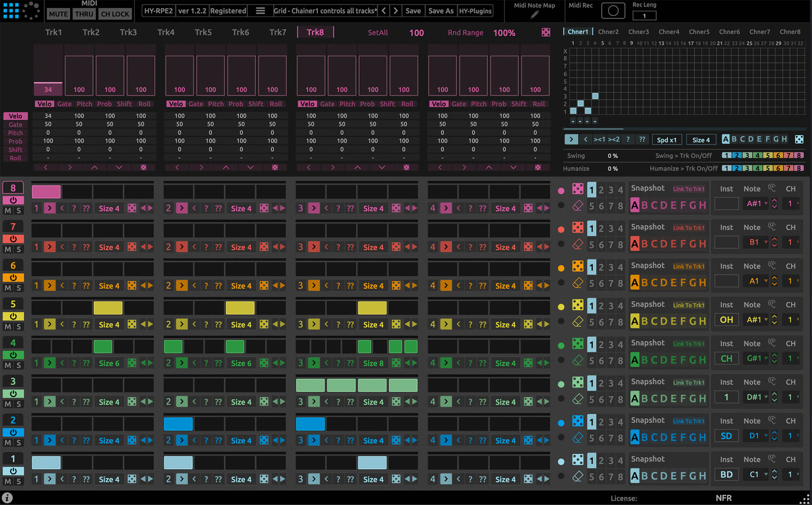Click the Save As button
The height and width of the screenshot is (505, 812).
coord(441,11)
